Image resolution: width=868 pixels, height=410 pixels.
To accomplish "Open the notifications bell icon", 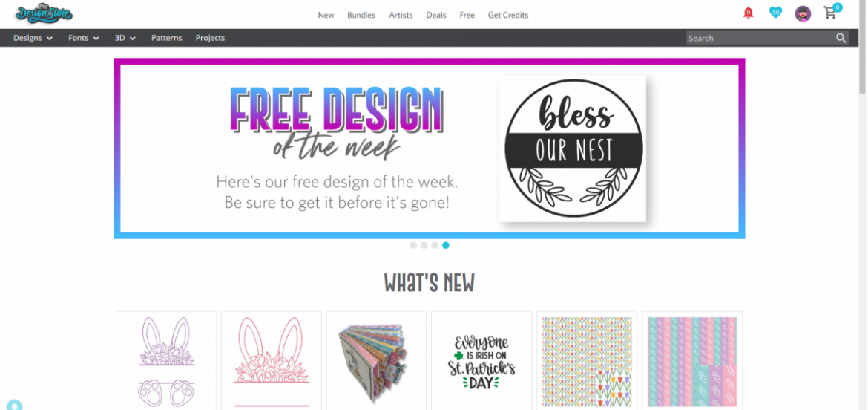I will tap(748, 13).
